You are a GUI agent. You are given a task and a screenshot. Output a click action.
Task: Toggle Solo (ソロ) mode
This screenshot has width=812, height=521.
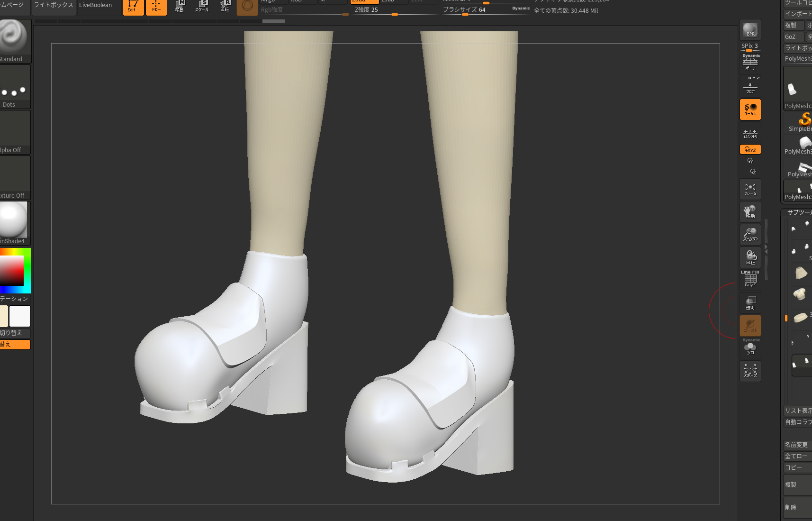[x=750, y=348]
